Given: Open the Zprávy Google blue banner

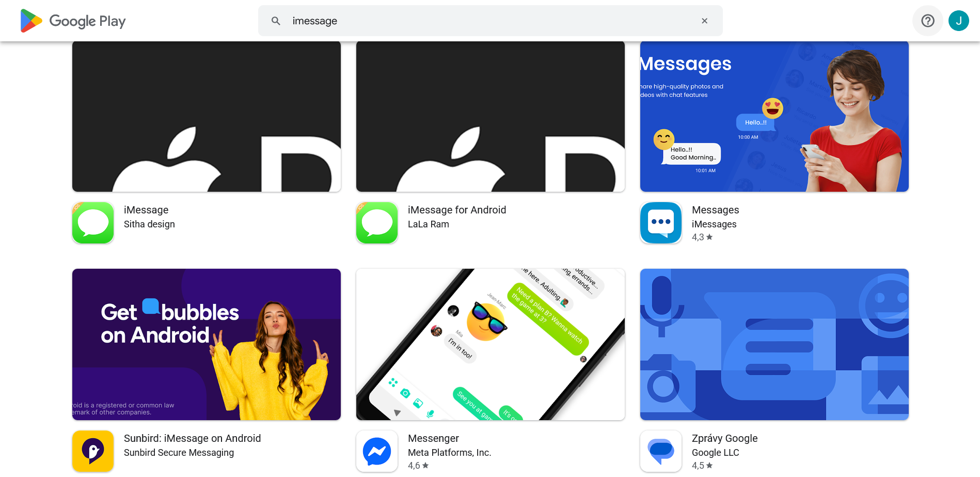Looking at the screenshot, I should (774, 344).
